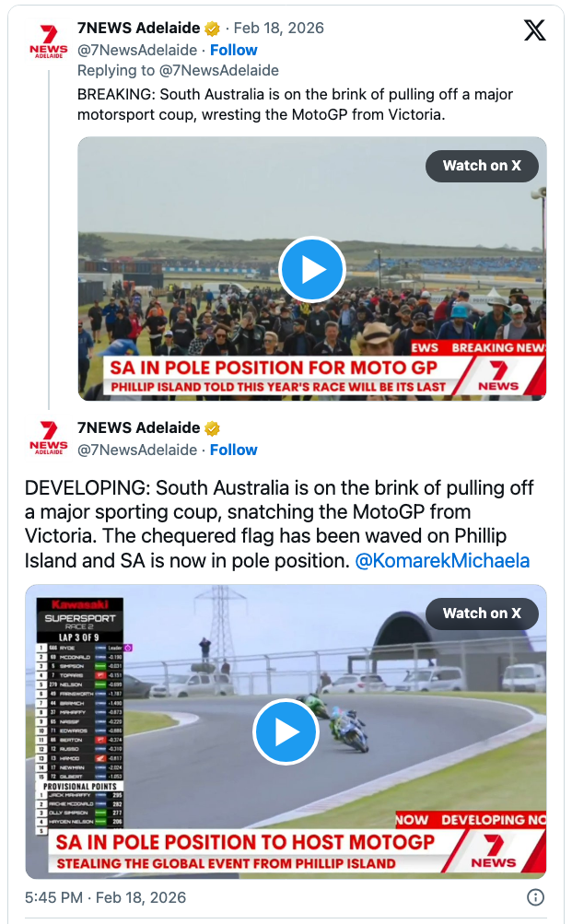Click the verified badge beside the top 7NEWS Adelaide

(x=213, y=28)
